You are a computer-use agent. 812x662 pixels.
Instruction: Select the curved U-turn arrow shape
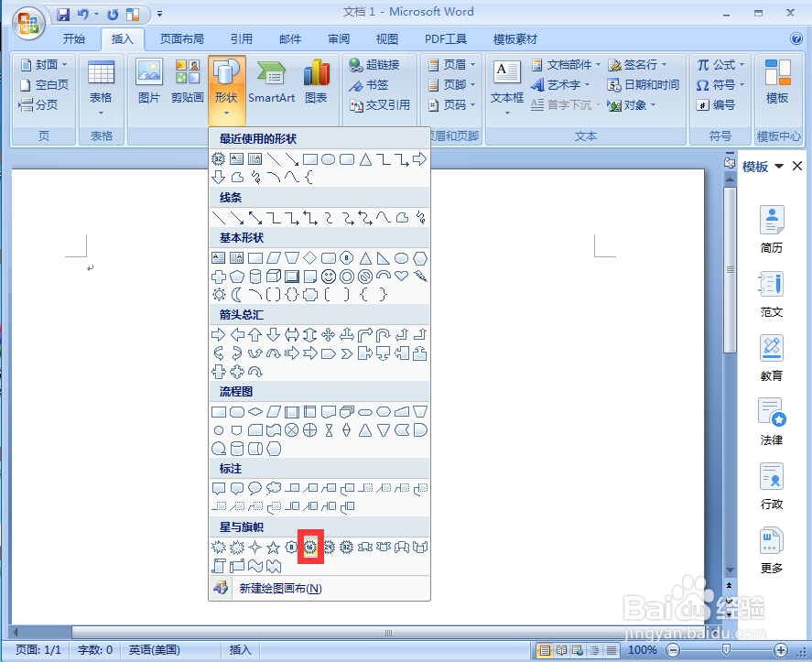pyautogui.click(x=384, y=335)
